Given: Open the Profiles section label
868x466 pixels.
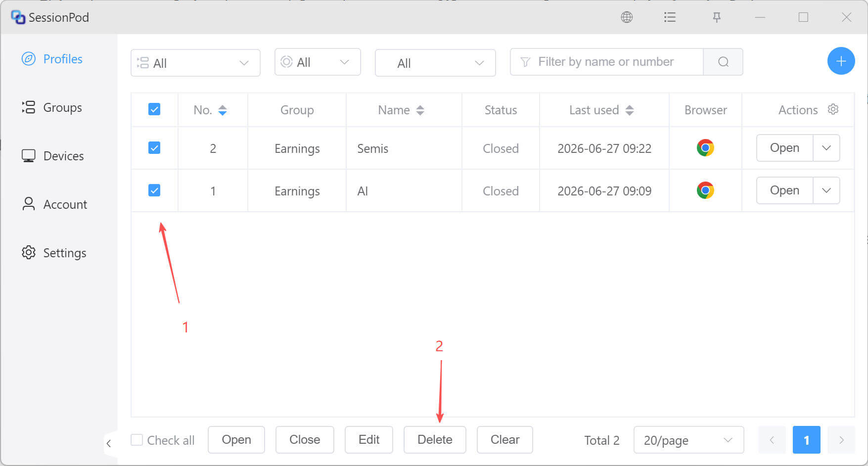Looking at the screenshot, I should point(63,59).
